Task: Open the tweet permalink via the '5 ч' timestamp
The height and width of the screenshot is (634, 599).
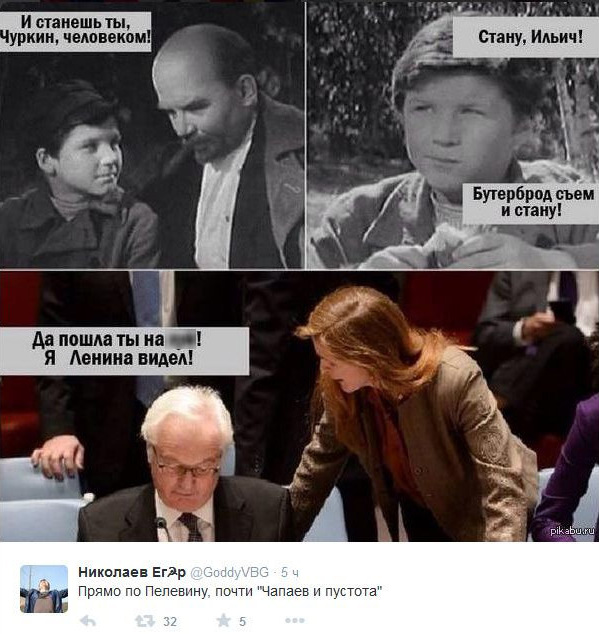Action: point(290,573)
